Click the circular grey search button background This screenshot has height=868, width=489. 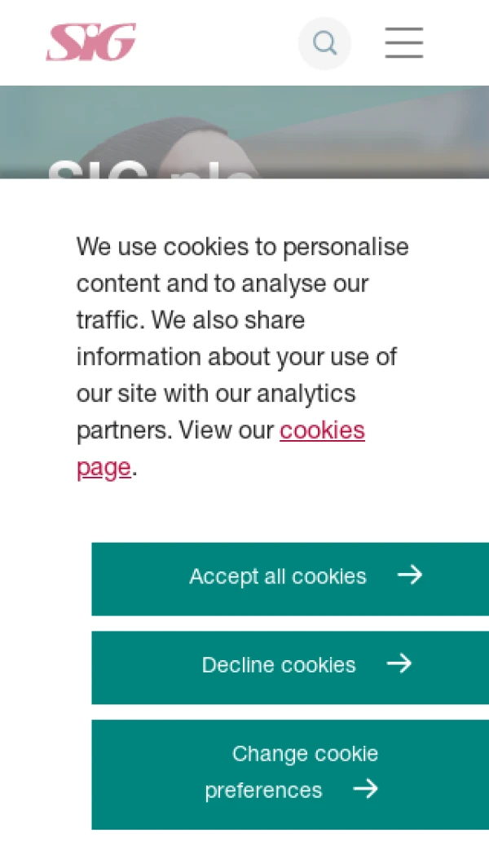point(324,43)
